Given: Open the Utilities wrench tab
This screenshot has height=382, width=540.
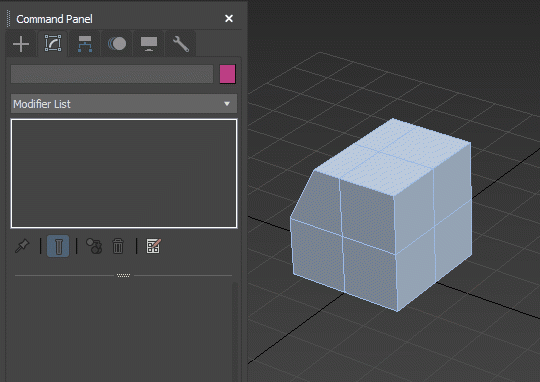Looking at the screenshot, I should click(x=181, y=44).
